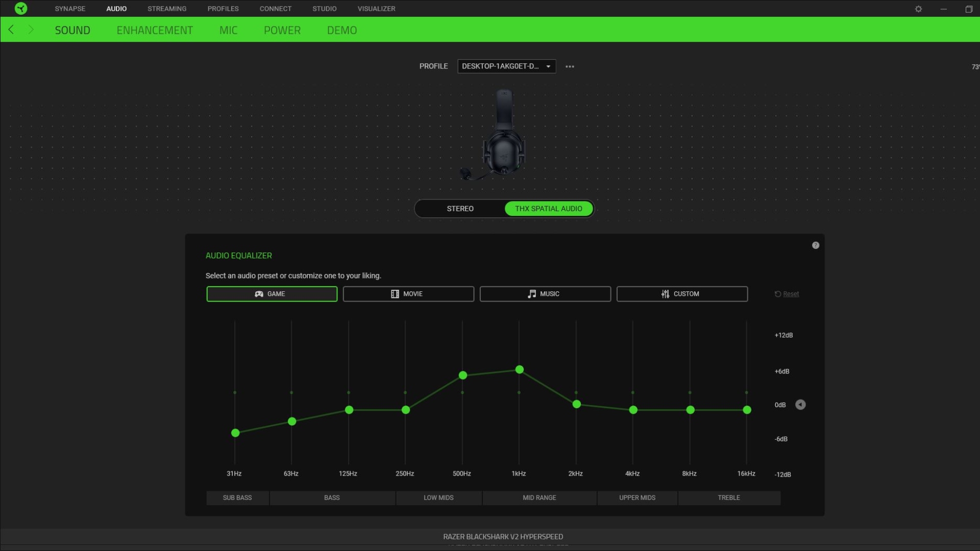Switch to Stereo mode

(x=460, y=209)
